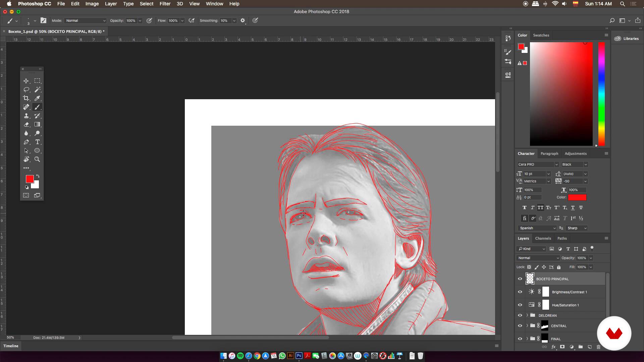The width and height of the screenshot is (644, 362).
Task: Select the Path Selection tool
Action: [26, 150]
